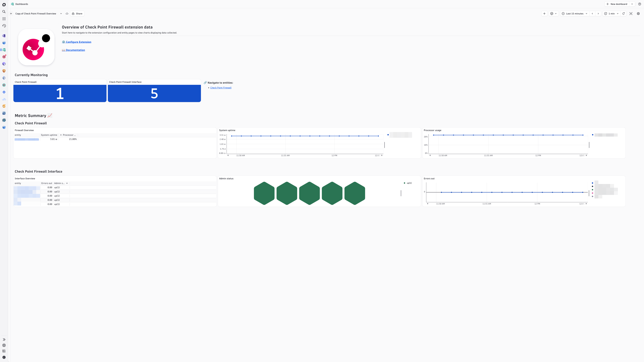The height and width of the screenshot is (362, 644).
Task: Click the 21.00% processor value cell
Action: pos(73,139)
